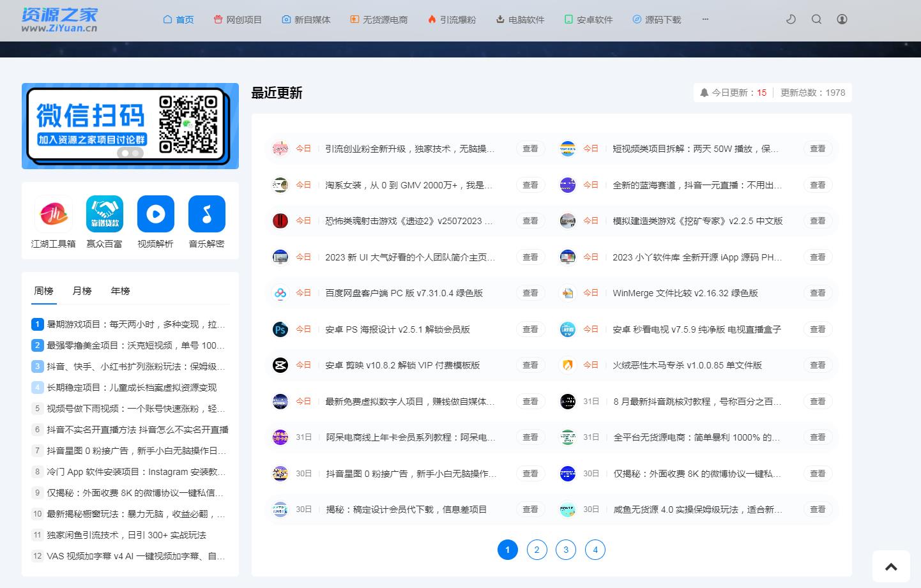Click the 资源之家 site logo

point(59,19)
